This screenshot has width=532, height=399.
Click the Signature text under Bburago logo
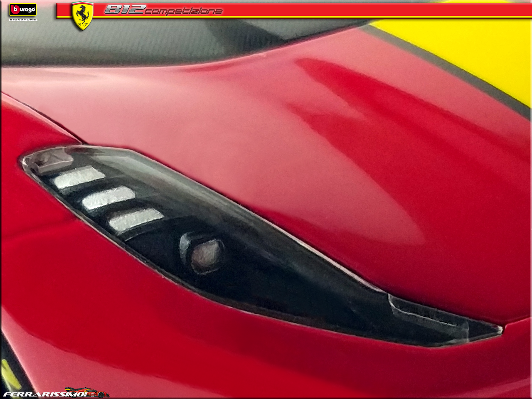[x=23, y=20]
